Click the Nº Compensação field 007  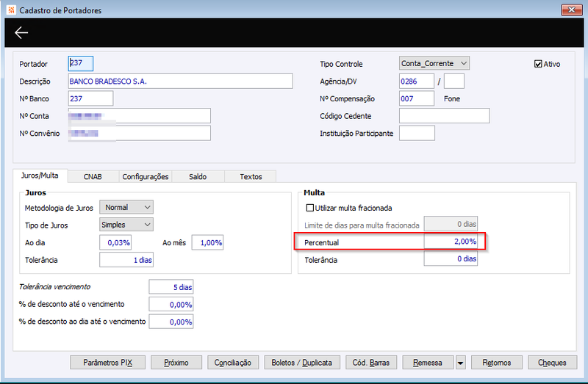pos(417,98)
